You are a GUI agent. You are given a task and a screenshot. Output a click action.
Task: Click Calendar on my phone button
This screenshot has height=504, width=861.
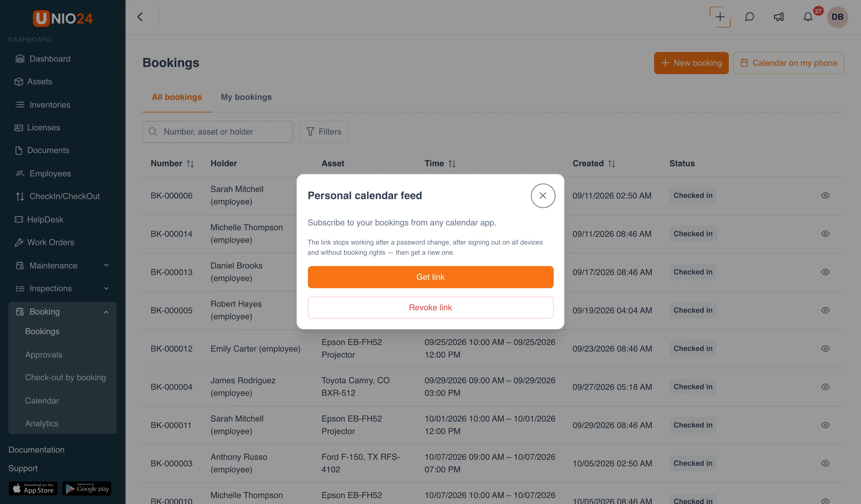788,63
